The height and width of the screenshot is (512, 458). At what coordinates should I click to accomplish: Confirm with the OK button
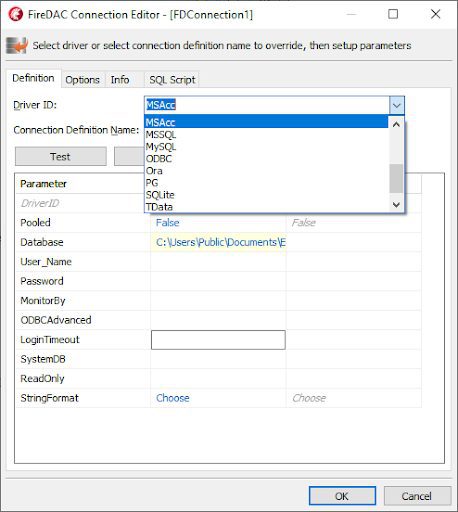342,496
